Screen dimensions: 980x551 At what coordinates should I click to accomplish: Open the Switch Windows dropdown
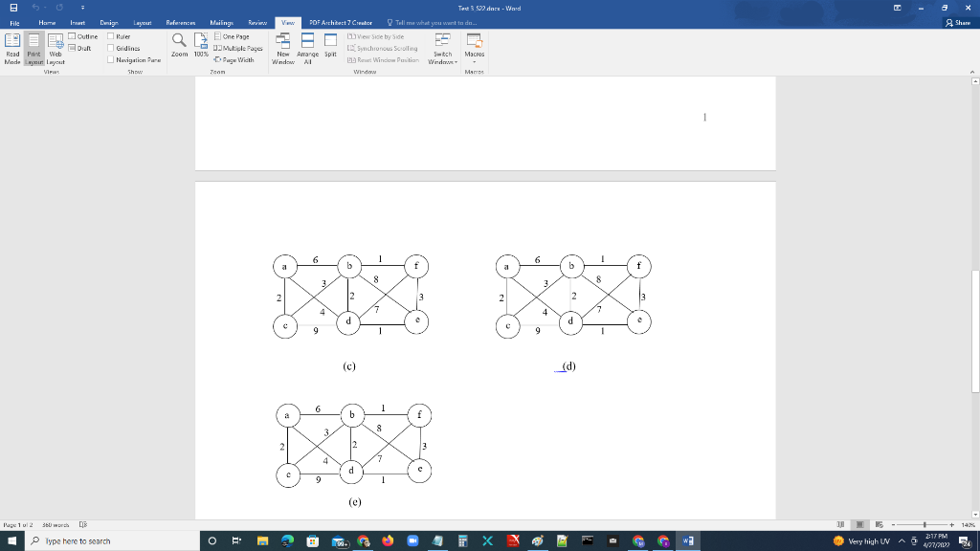tap(442, 48)
